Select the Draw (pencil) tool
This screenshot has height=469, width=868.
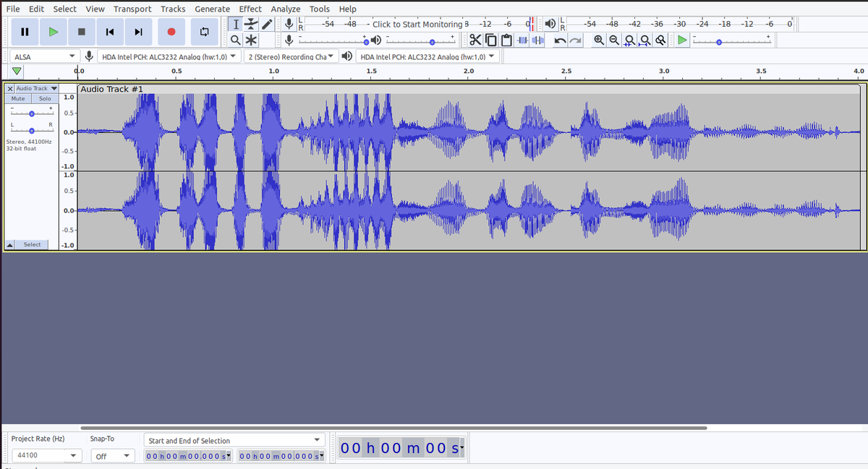point(267,24)
